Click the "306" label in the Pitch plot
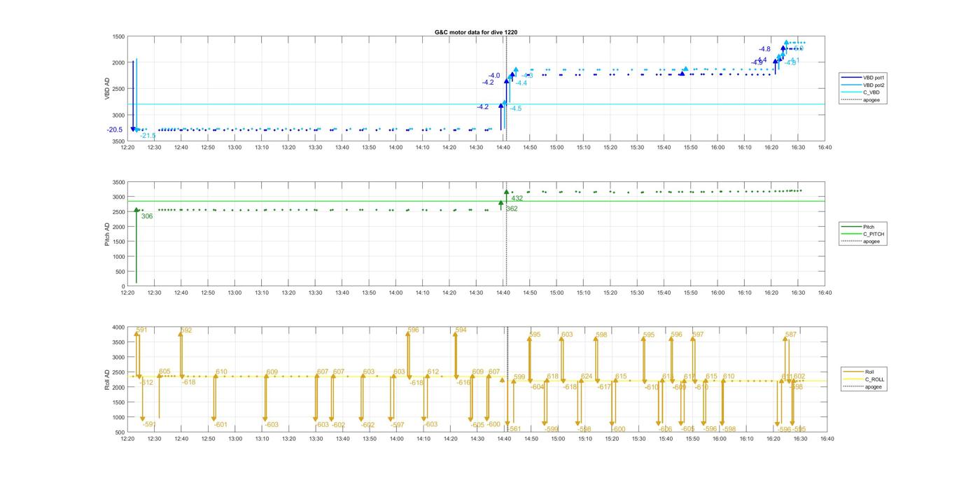980x485 pixels. 147,216
